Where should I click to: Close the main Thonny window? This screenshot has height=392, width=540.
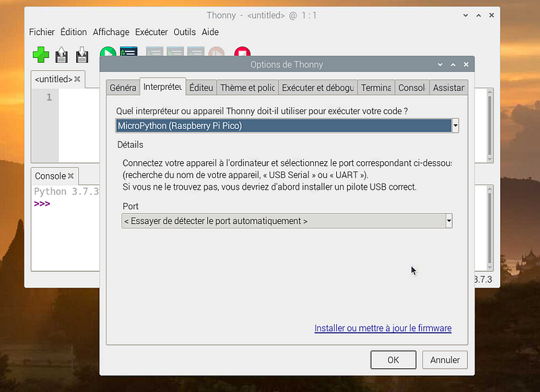coord(491,15)
